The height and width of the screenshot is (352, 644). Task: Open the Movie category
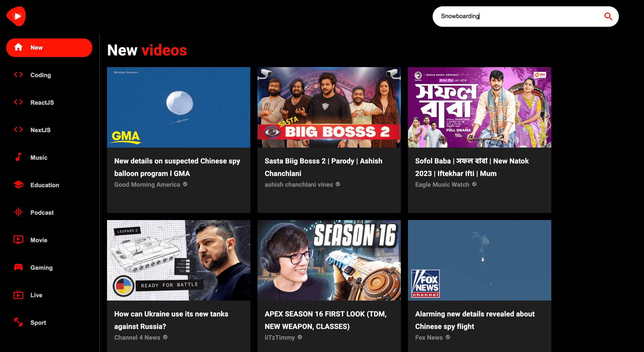pos(49,240)
